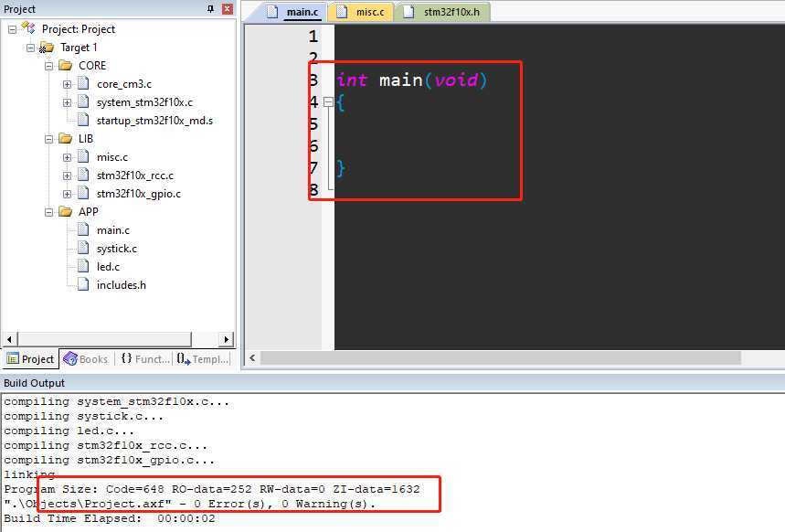Click the file icon beside startup_stm32f10x_md.s
Screen dimensions: 785x532
tap(83, 120)
